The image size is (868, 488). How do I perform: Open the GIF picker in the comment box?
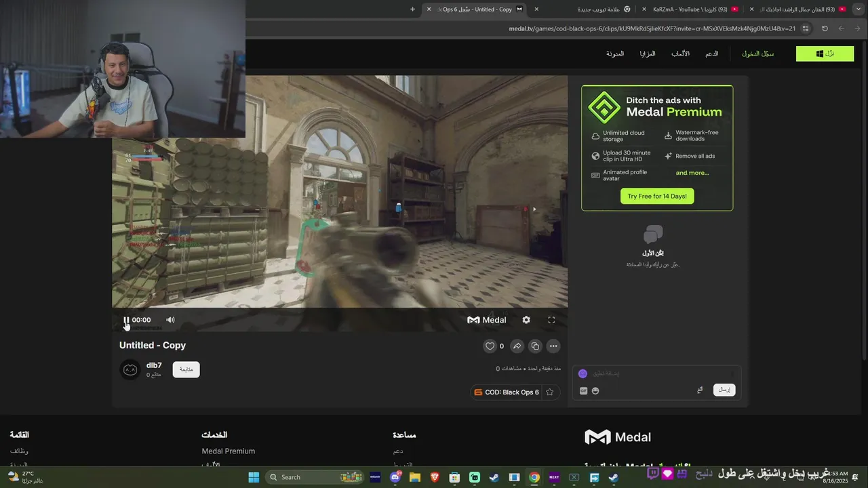pos(583,390)
